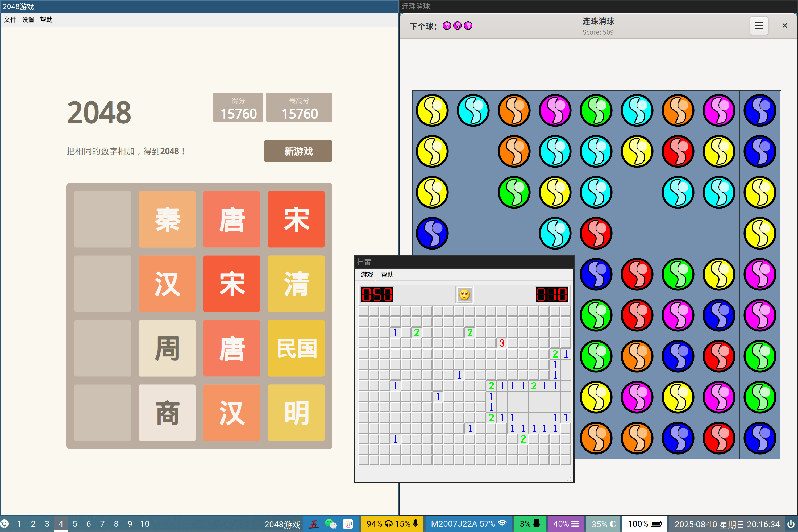This screenshot has width=798, height=532.
Task: Start a new game with 新游戏 button
Action: tap(298, 151)
